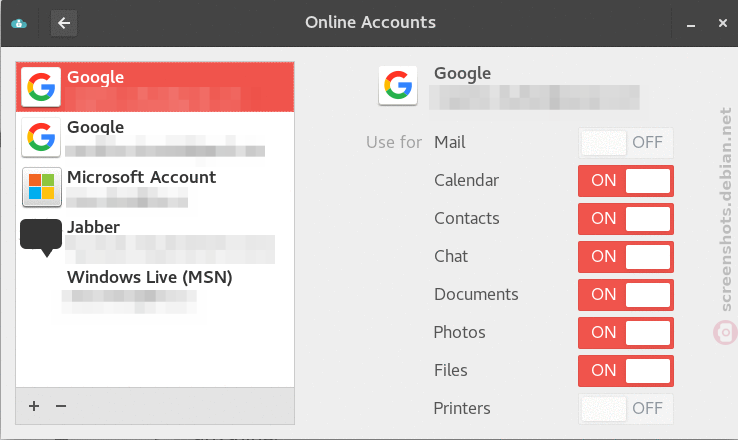
Task: Select the second Google account in the list
Action: 155,137
